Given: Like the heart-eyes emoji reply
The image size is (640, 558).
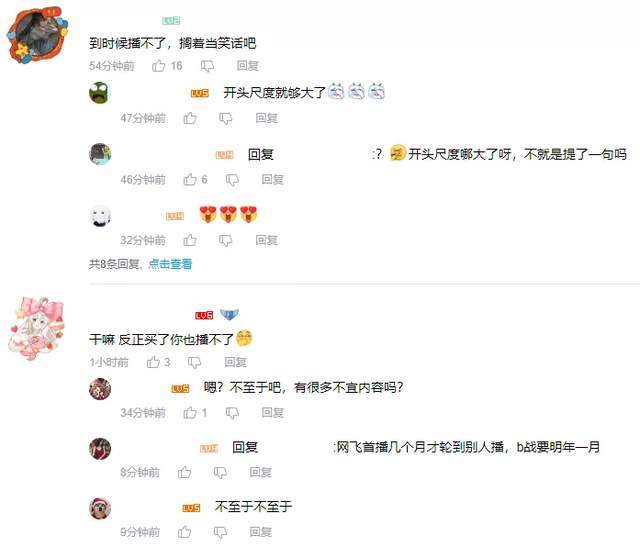Looking at the screenshot, I should tap(190, 240).
